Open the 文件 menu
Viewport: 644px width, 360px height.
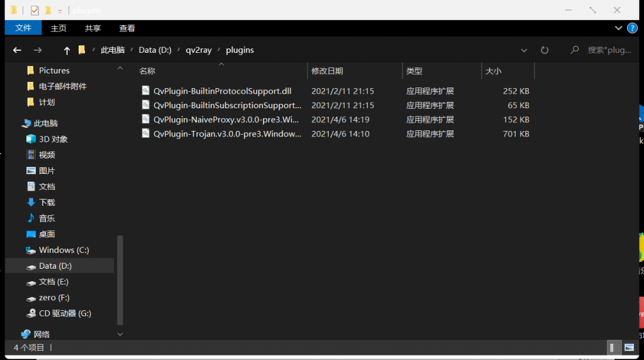pyautogui.click(x=23, y=28)
